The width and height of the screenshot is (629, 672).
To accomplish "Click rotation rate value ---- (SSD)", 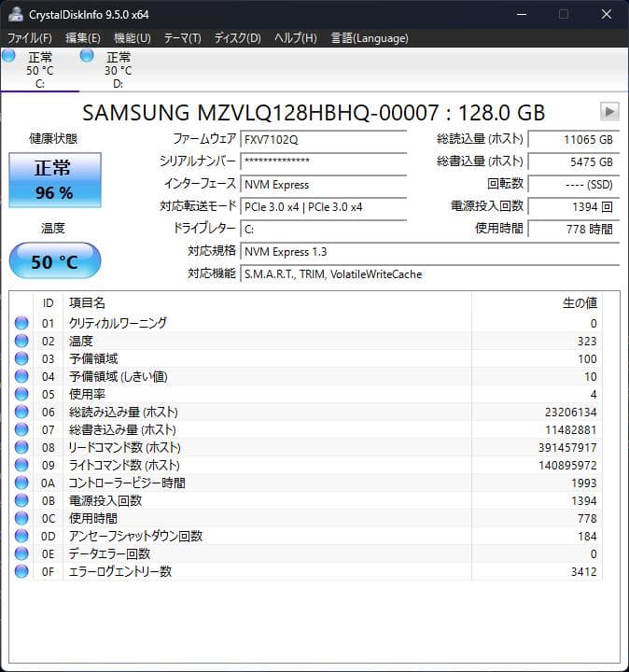I will click(574, 185).
